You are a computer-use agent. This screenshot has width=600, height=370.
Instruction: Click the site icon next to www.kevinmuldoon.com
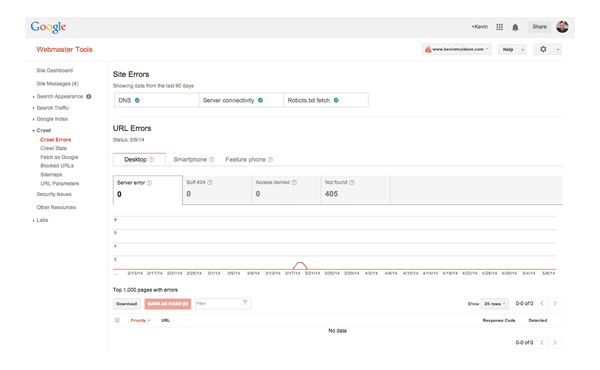[x=428, y=49]
